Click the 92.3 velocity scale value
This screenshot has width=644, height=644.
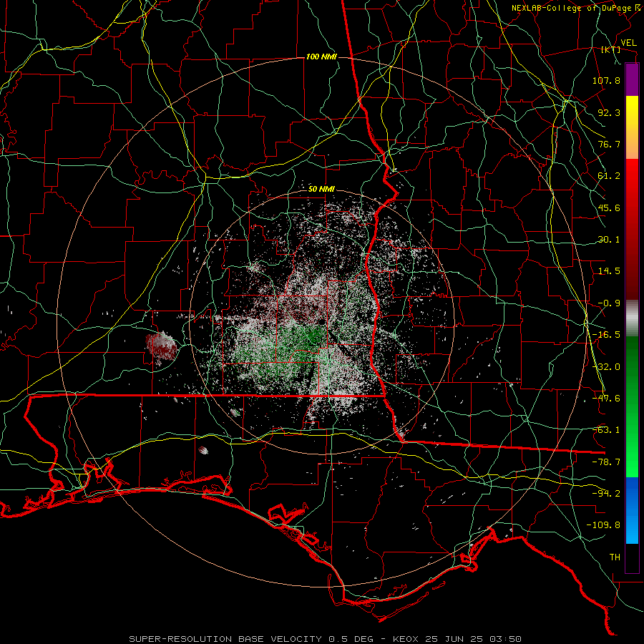coord(609,112)
